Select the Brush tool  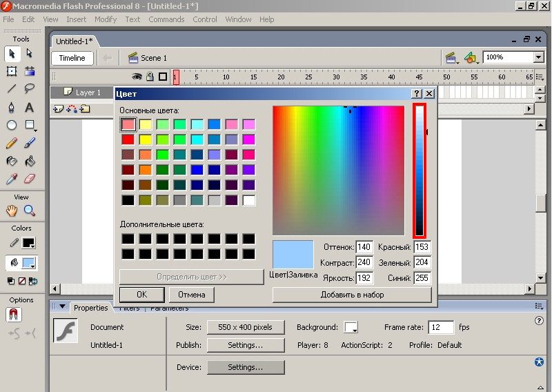click(30, 143)
